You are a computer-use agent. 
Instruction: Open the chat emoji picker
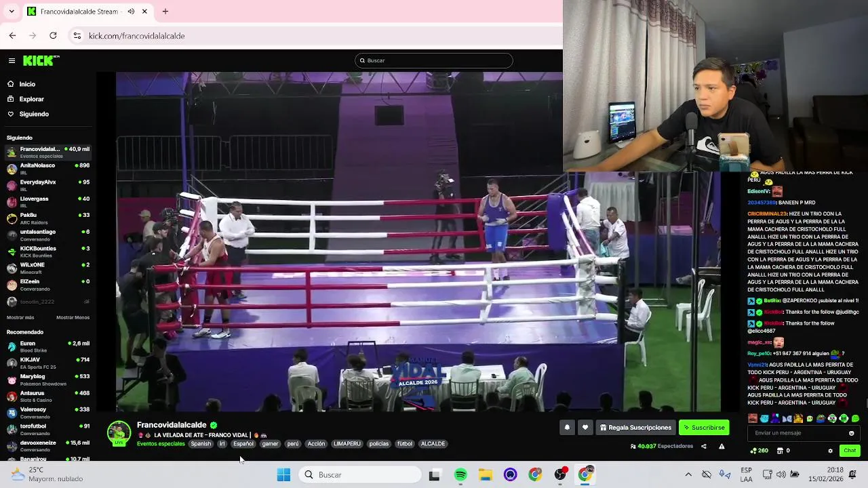pyautogui.click(x=852, y=433)
